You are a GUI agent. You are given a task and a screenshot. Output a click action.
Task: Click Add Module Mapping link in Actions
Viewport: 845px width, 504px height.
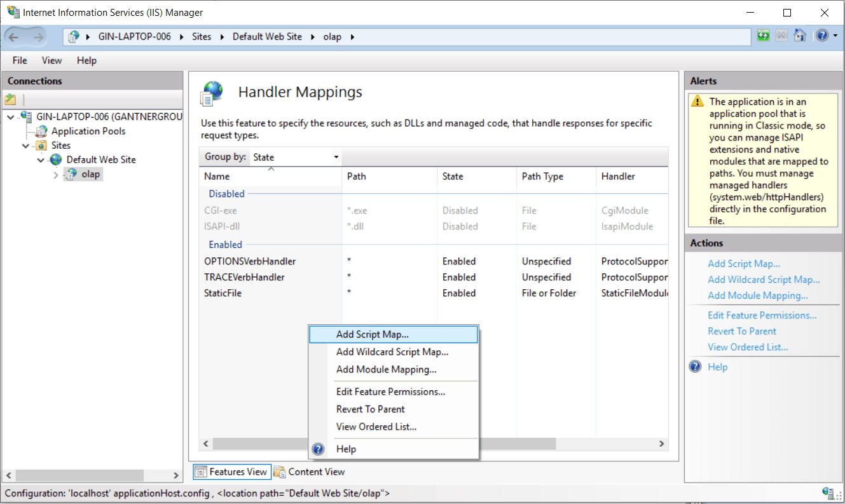coord(758,296)
